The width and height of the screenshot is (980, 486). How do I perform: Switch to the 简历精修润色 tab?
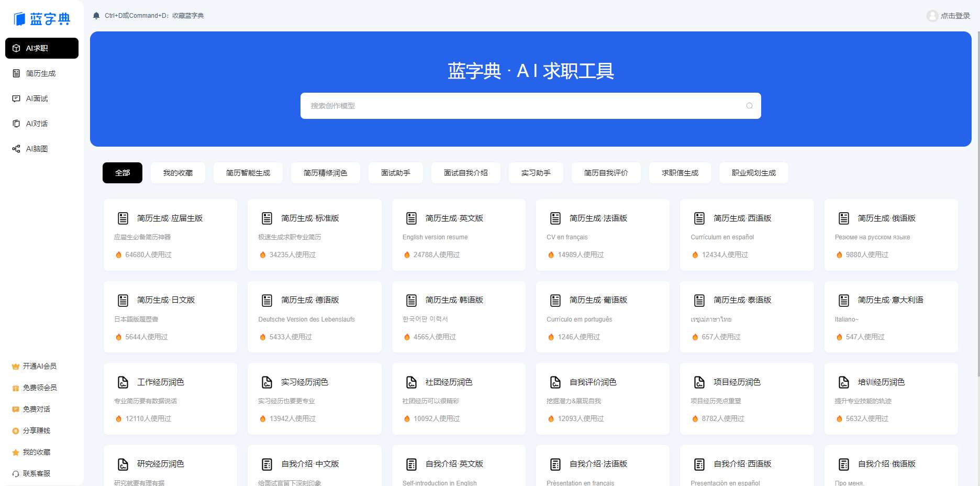326,173
